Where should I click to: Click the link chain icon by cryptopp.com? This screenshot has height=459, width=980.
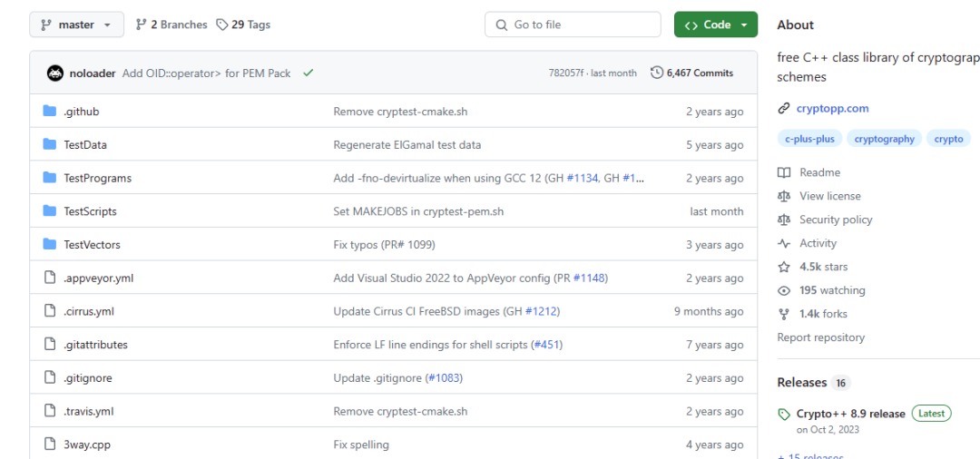(784, 108)
